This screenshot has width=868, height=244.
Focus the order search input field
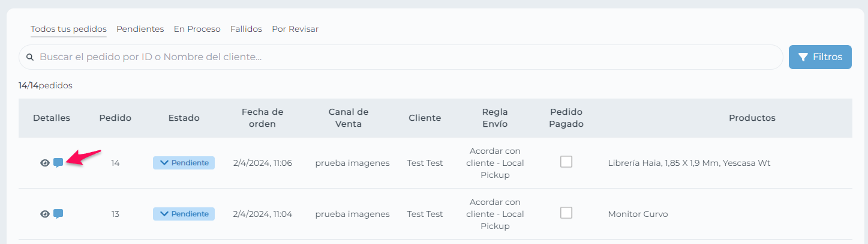[x=401, y=57]
